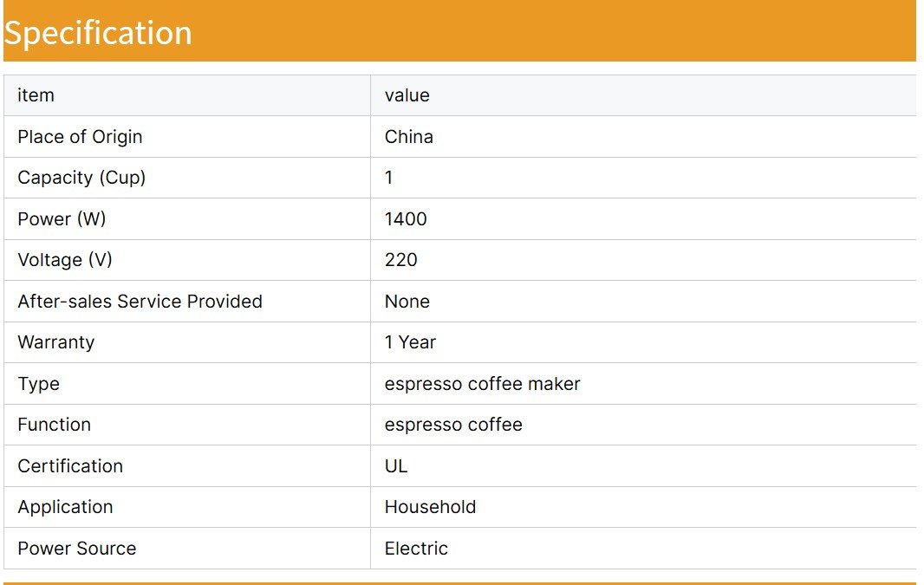Click the Capacity (Cup) label
Image resolution: width=924 pixels, height=585 pixels.
[81, 178]
